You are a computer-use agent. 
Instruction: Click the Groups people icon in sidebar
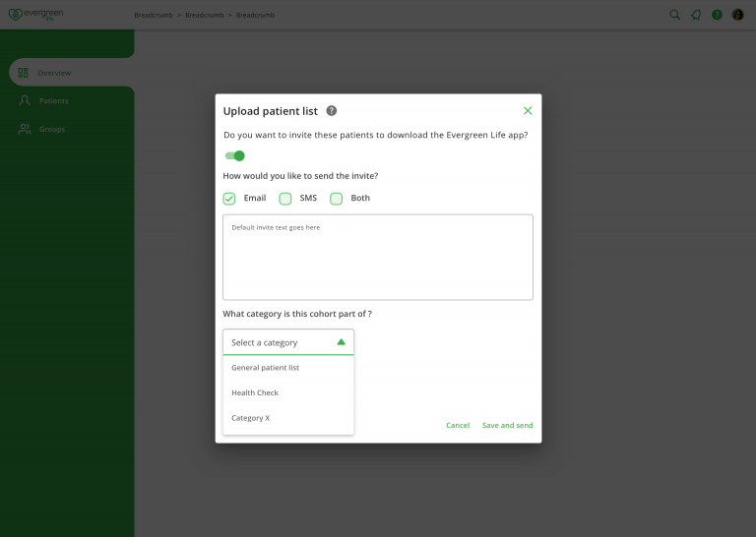pyautogui.click(x=25, y=129)
